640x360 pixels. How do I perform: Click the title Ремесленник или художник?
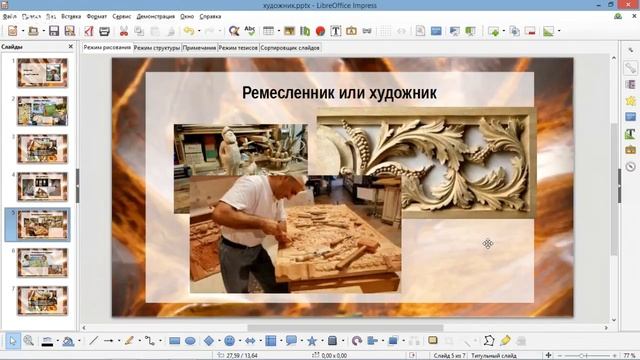[x=339, y=93]
